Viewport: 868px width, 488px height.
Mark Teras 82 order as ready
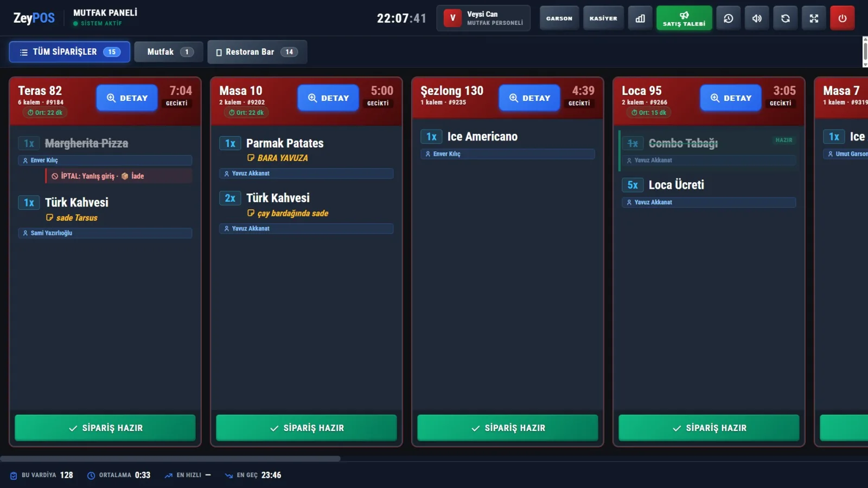pyautogui.click(x=105, y=428)
